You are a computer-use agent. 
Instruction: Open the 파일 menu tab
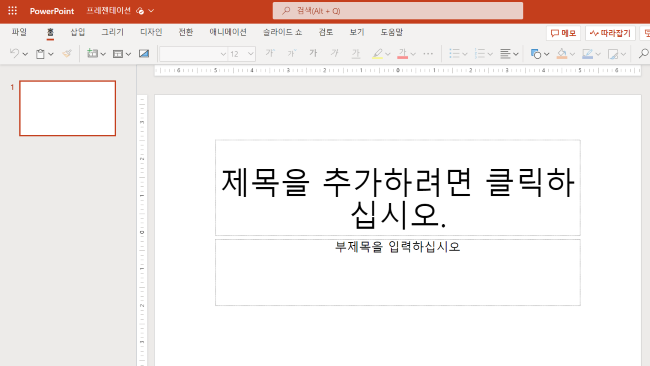[x=19, y=32]
